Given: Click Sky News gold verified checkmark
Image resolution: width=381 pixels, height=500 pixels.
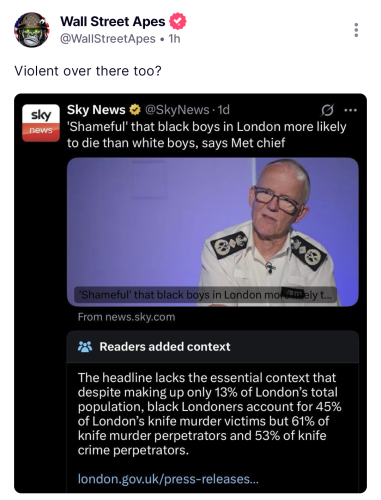Looking at the screenshot, I should tap(135, 109).
